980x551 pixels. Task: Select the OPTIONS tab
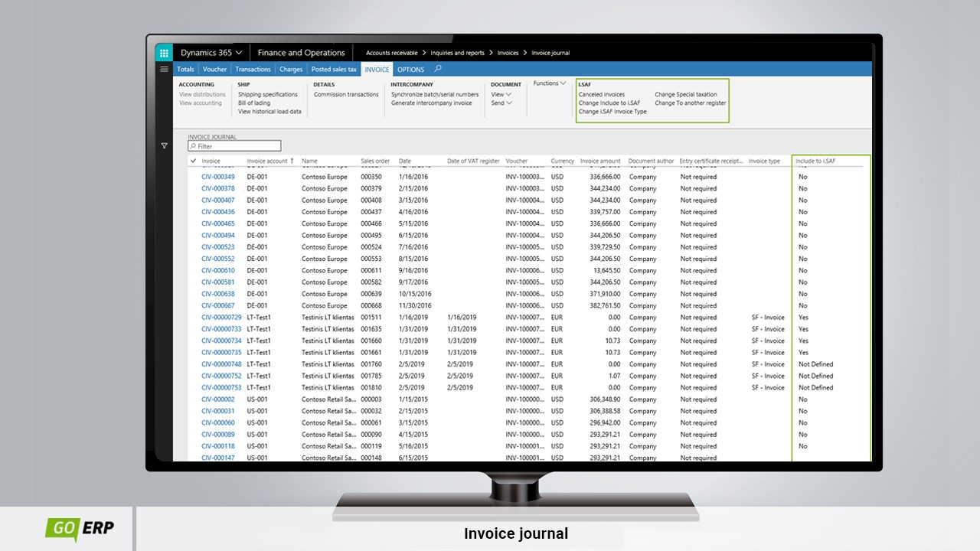(410, 69)
